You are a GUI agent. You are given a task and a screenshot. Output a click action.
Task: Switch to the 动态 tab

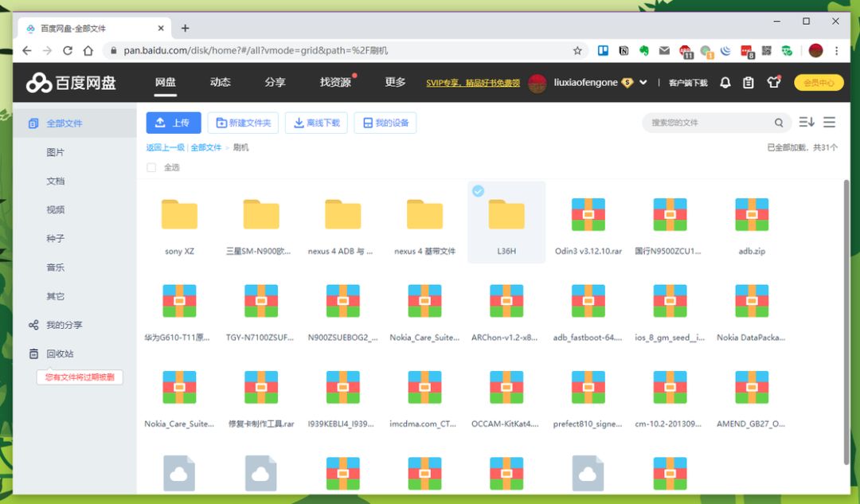(x=220, y=82)
